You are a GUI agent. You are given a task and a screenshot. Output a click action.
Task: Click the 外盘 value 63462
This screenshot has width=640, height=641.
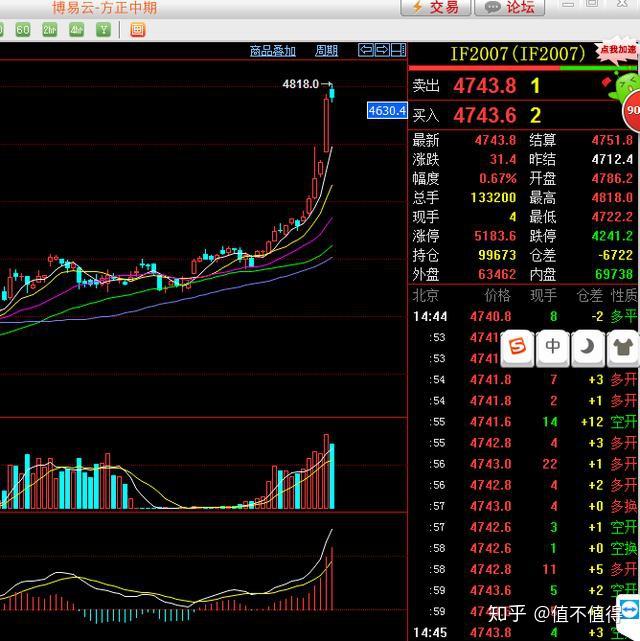click(x=497, y=274)
